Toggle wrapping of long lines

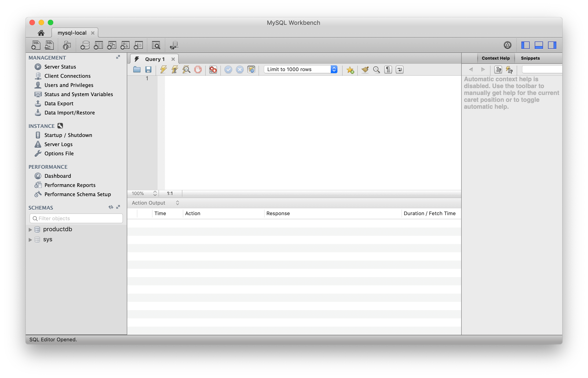click(399, 69)
